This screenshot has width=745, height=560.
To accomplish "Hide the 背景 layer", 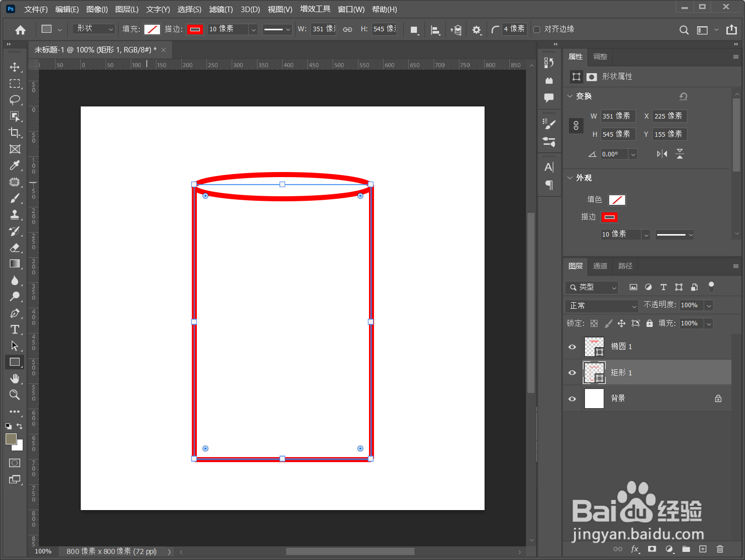I will [x=572, y=399].
